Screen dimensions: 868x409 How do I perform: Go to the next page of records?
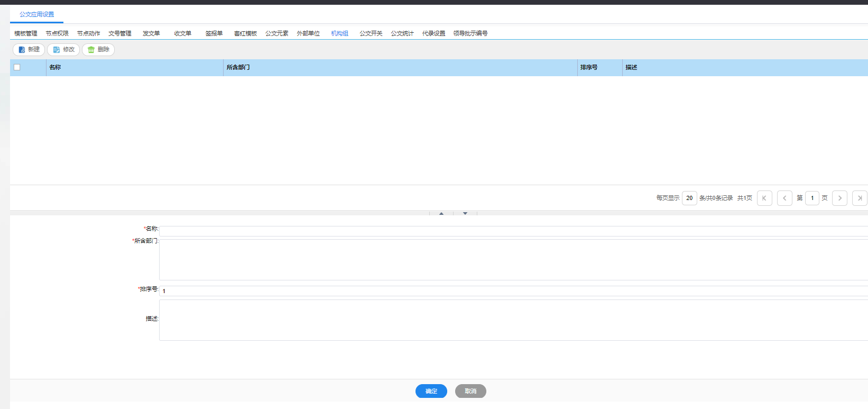pyautogui.click(x=839, y=198)
